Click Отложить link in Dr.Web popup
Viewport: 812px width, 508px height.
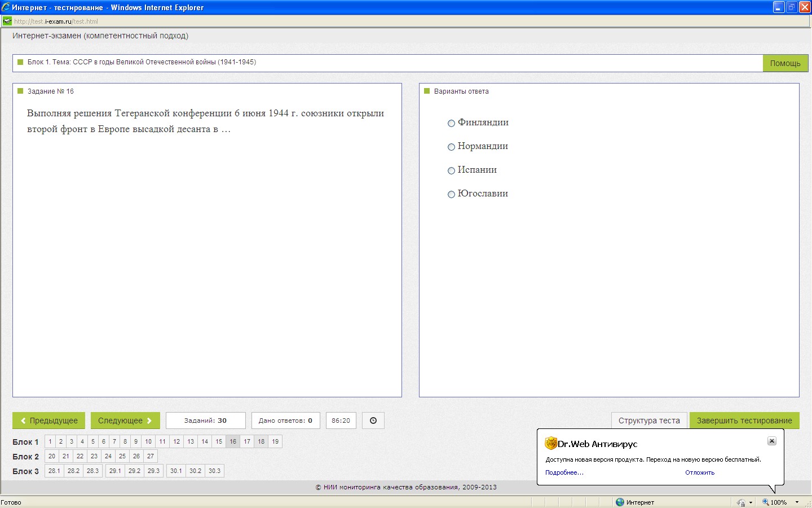[700, 472]
